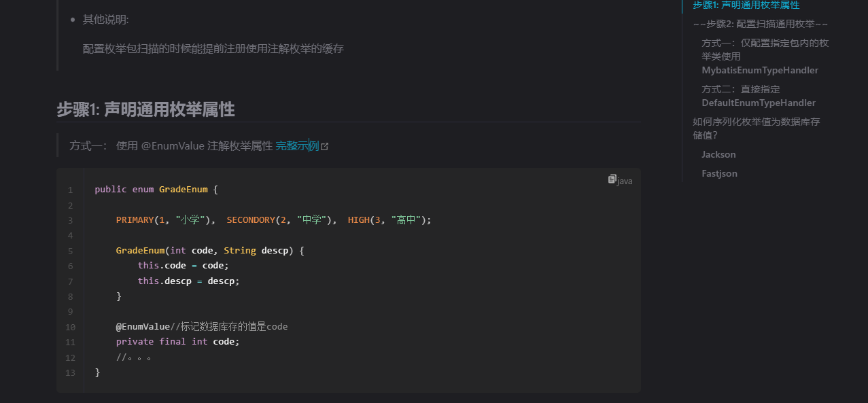868x403 pixels.
Task: Select the 方式一 MybatisEnumTypeHandler outline entry
Action: (x=765, y=56)
